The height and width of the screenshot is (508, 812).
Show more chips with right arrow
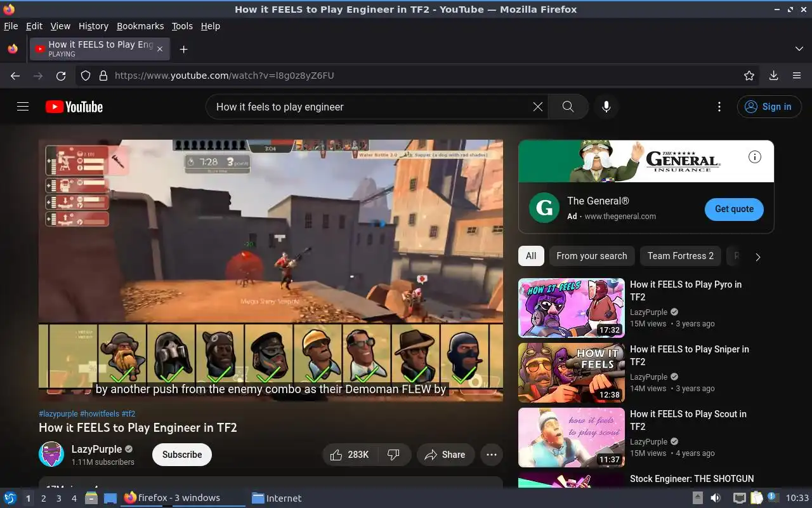[757, 257]
